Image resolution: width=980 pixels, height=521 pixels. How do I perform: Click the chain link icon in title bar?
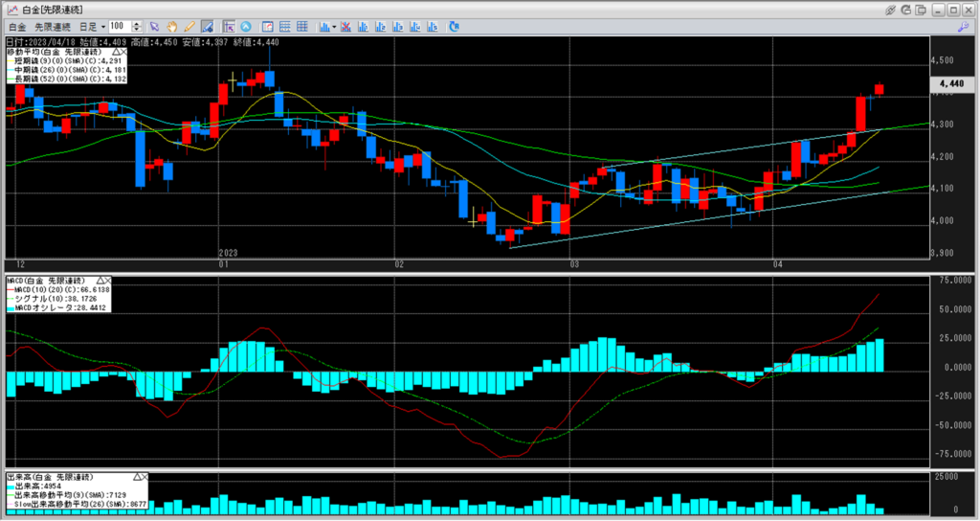point(890,8)
